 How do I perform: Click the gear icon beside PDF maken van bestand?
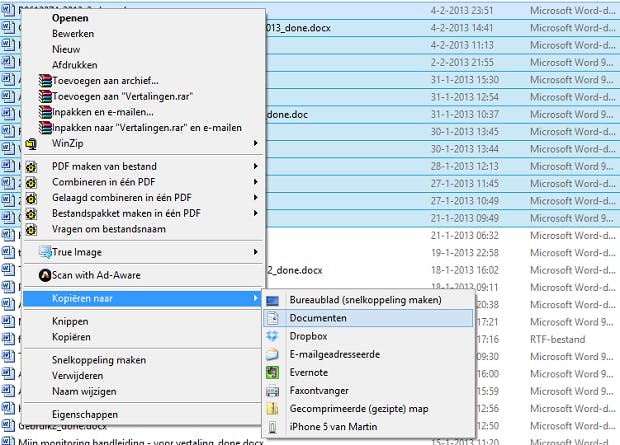(x=31, y=167)
